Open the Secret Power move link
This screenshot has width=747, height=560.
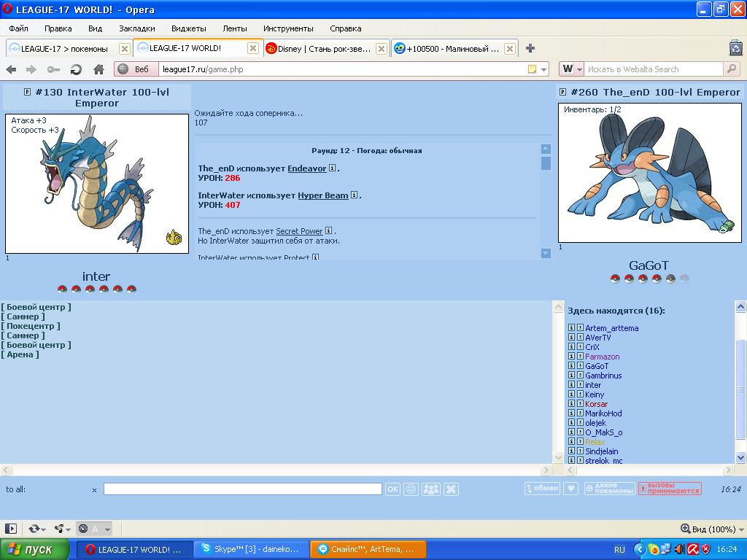point(299,231)
